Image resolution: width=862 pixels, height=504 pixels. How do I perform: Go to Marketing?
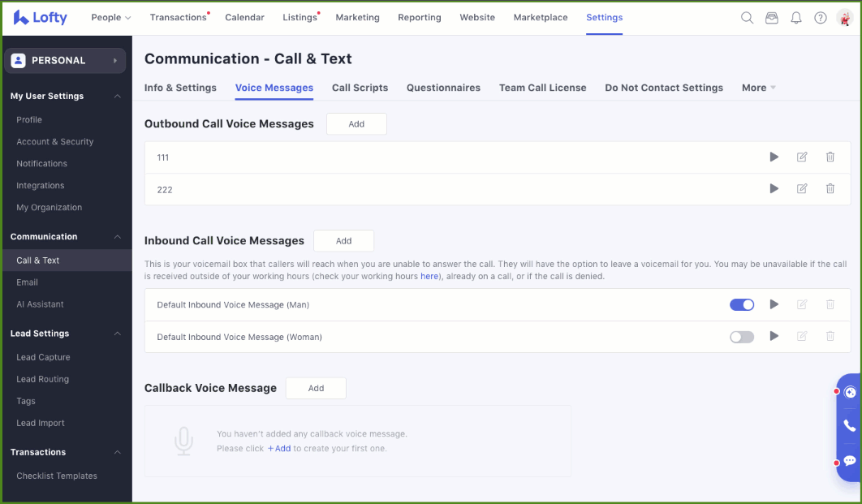point(357,18)
